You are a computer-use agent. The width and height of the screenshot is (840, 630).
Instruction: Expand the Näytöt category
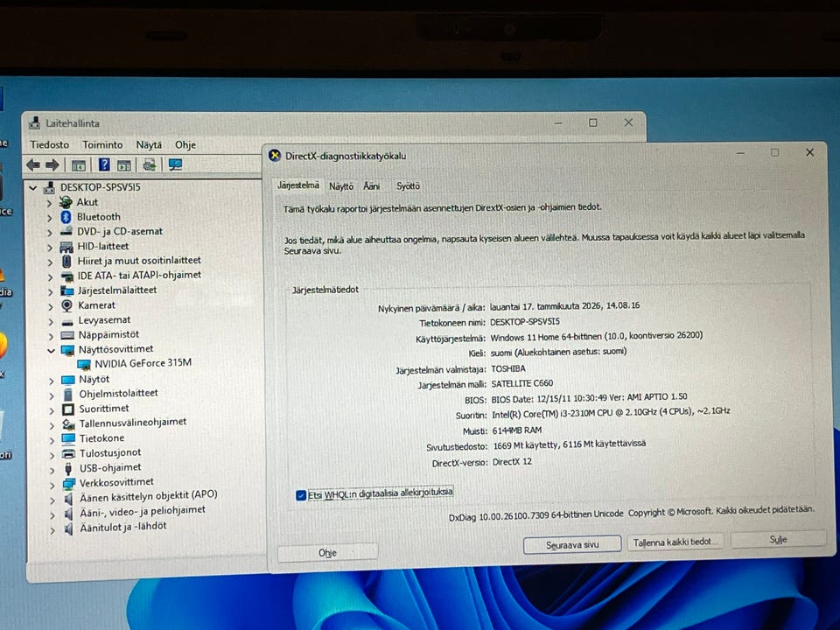click(x=52, y=381)
